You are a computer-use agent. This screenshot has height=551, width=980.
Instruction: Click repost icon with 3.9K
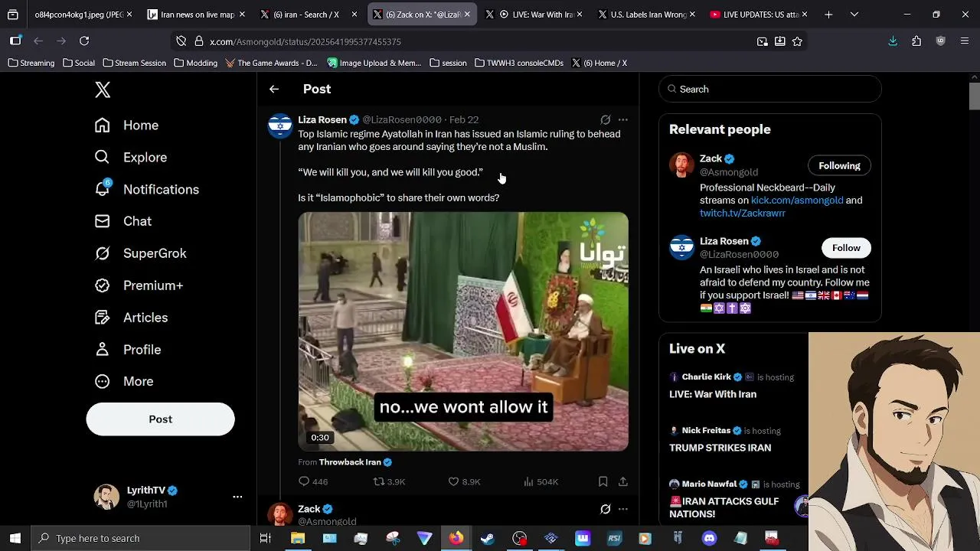[389, 481]
